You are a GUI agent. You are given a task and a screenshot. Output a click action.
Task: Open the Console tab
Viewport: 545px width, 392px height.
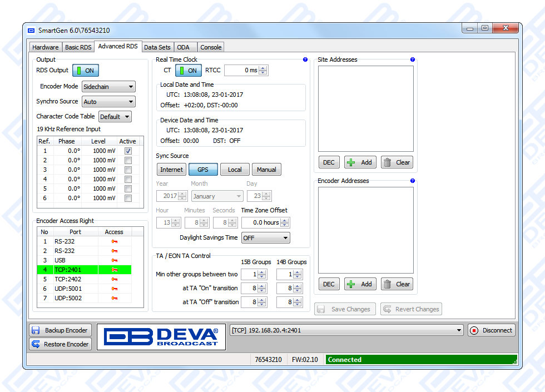click(x=211, y=47)
